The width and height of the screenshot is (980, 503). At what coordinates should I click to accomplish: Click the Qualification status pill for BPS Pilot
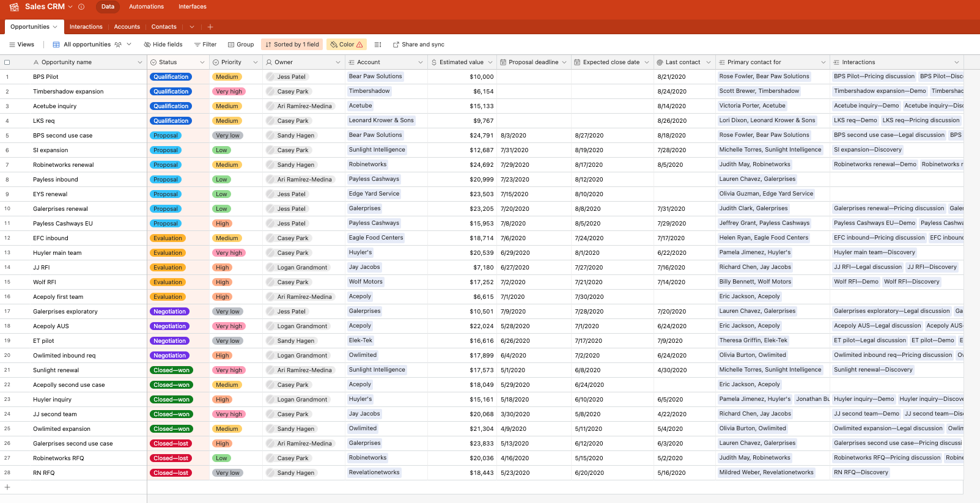(x=171, y=77)
